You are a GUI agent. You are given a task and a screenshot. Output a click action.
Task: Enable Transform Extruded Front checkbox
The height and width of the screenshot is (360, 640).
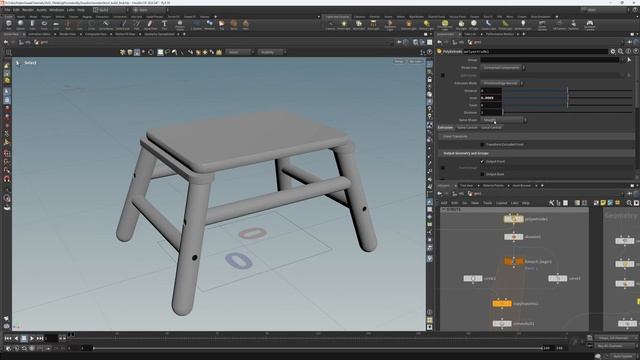(482, 144)
